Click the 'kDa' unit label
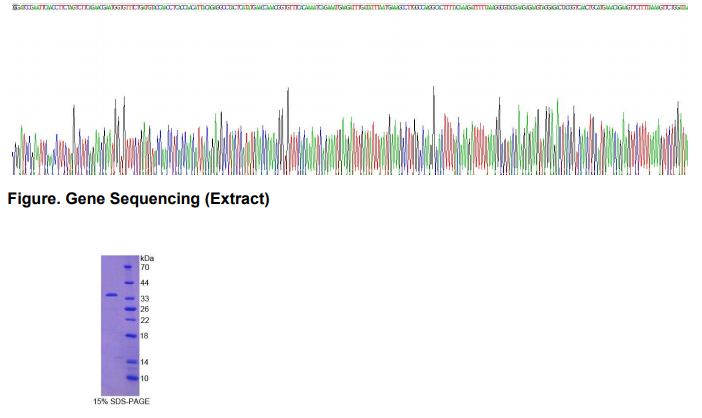Viewport: 702px width, 418px height. tap(147, 258)
